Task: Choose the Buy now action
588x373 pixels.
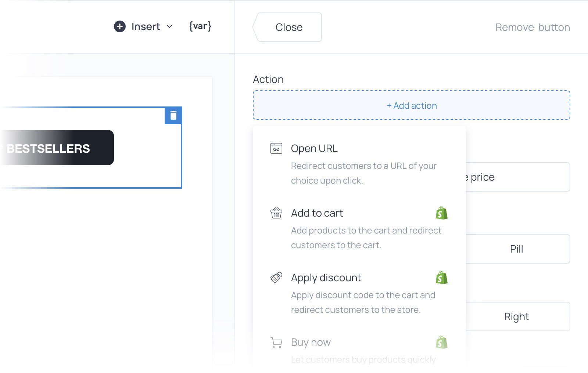Action: click(311, 342)
